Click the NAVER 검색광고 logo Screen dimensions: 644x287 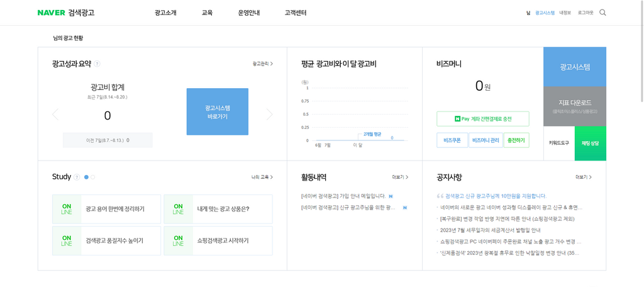[x=65, y=13]
